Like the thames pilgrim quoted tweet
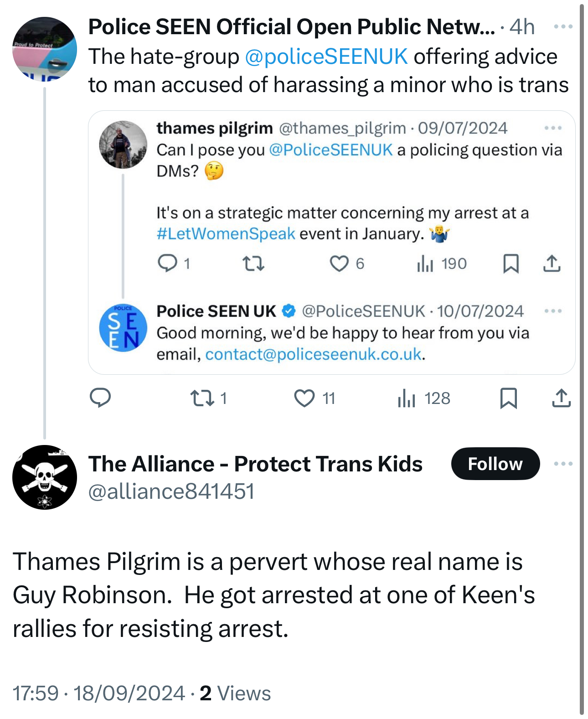Screen dimensions: 588x719 [339, 264]
